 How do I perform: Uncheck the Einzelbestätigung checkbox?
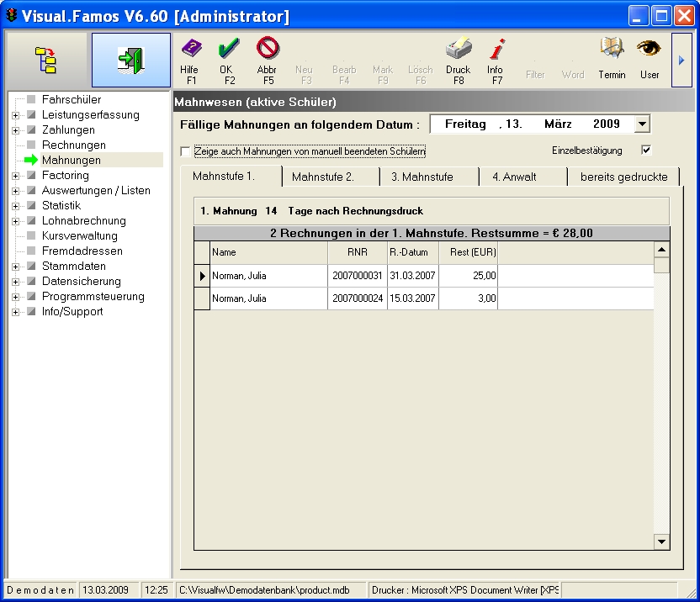tap(646, 150)
